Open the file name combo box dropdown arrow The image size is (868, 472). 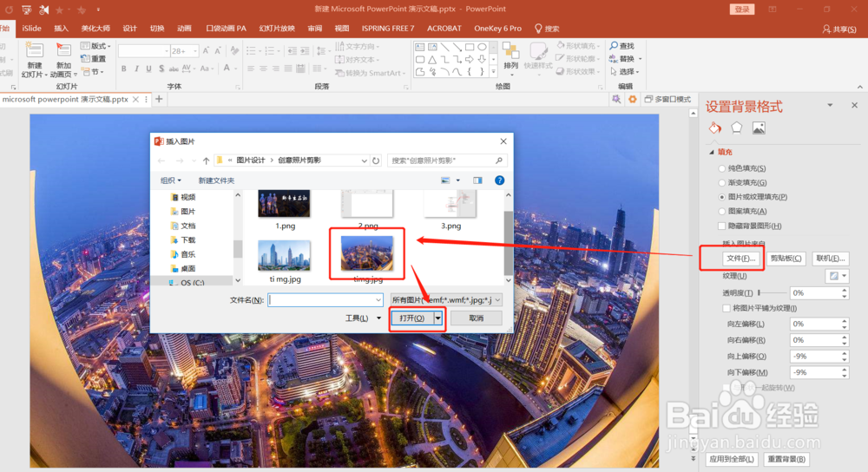(x=378, y=300)
